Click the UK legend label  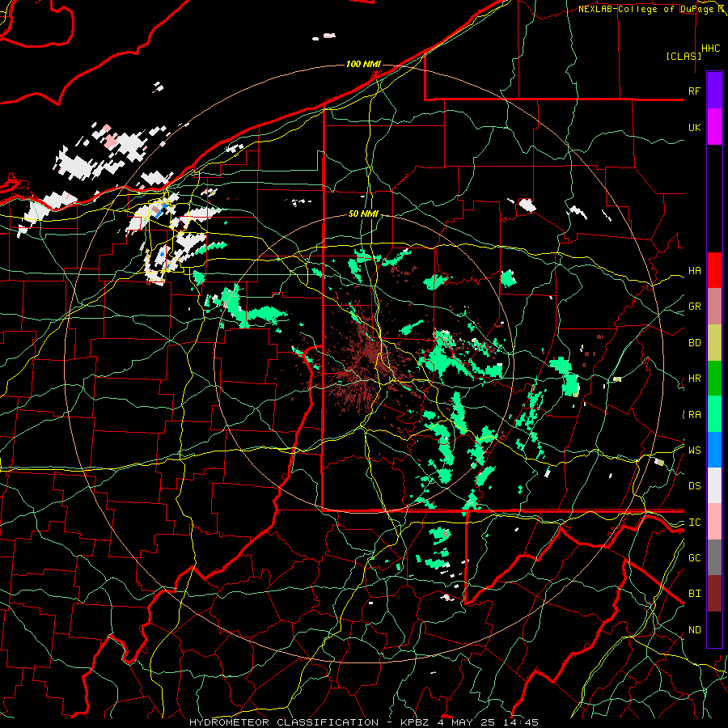click(x=694, y=127)
